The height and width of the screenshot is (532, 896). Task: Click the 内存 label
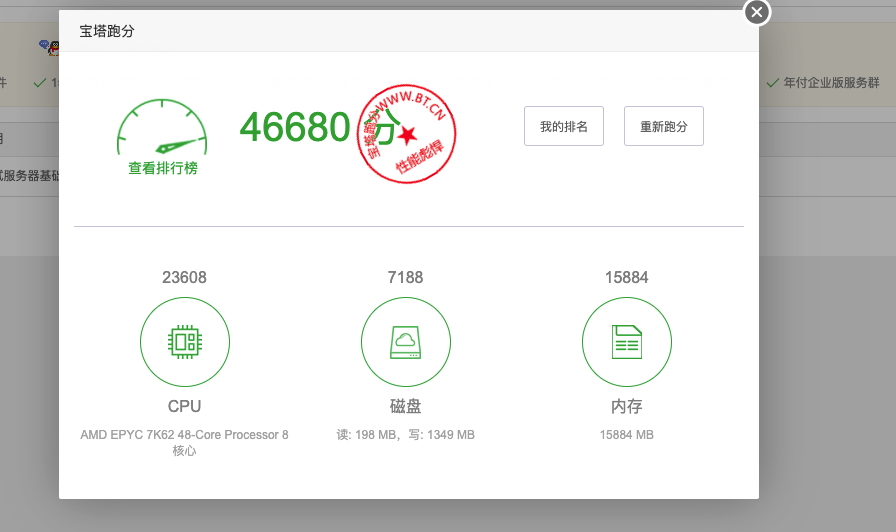click(626, 406)
